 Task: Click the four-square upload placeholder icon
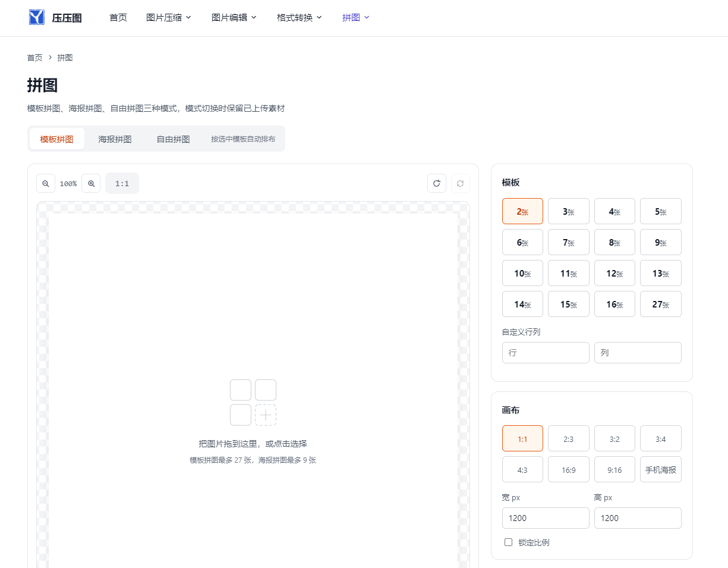coord(253,403)
